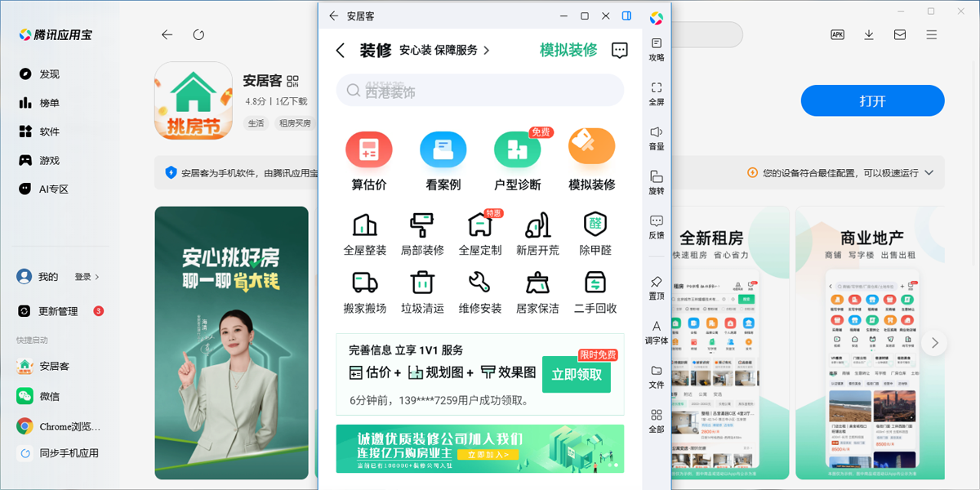Open the chat message icon beside 模拟装修 header
The height and width of the screenshot is (490, 980).
coord(620,51)
